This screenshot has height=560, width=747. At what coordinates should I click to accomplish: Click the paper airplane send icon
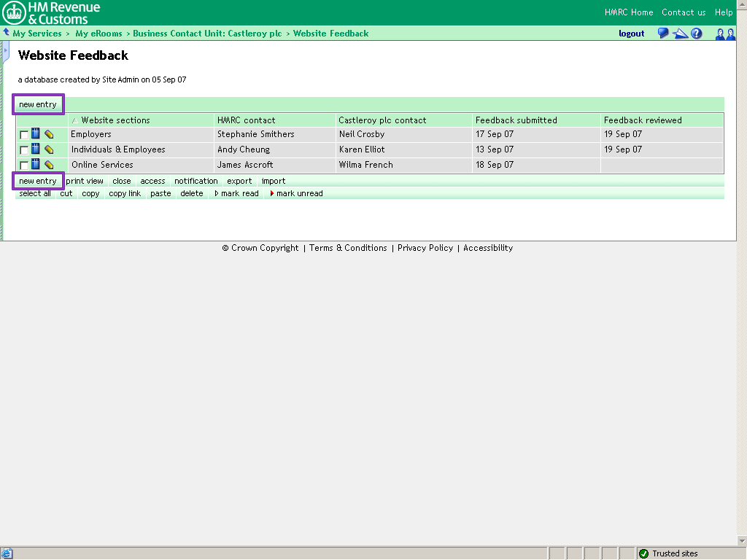(x=680, y=34)
